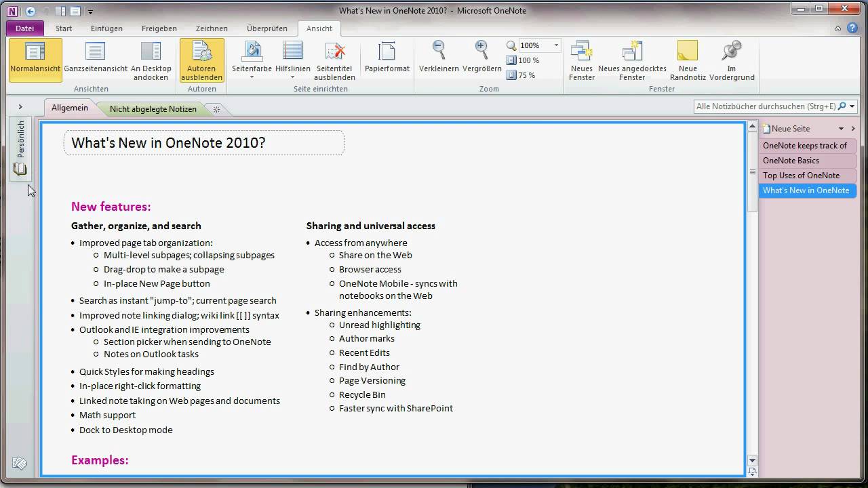Open the Überprüfen ribbon tab
The image size is (868, 488).
[267, 28]
